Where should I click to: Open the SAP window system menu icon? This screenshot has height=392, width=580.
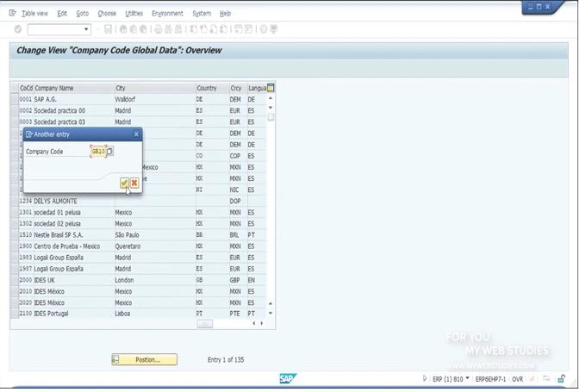coord(13,13)
